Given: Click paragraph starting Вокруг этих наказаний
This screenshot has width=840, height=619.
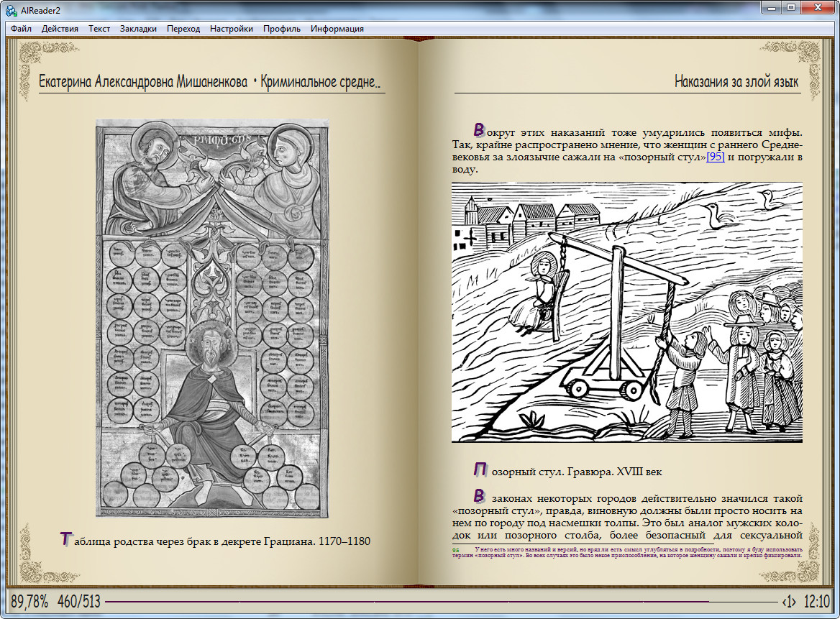Looking at the screenshot, I should coord(627,150).
